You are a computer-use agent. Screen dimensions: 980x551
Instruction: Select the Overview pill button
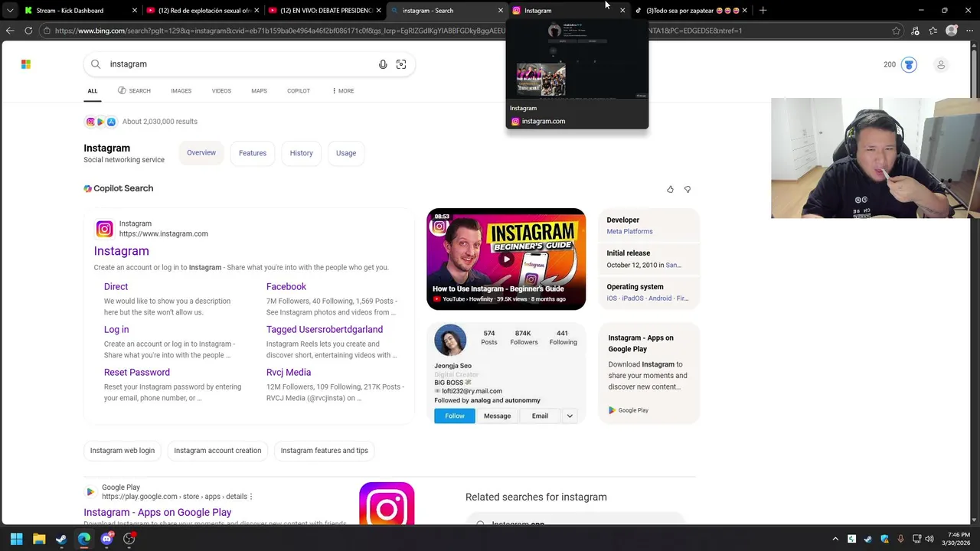click(x=201, y=153)
